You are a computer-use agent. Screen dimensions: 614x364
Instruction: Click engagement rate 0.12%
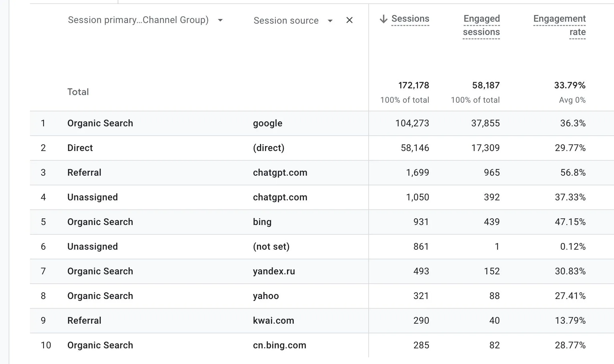(573, 247)
